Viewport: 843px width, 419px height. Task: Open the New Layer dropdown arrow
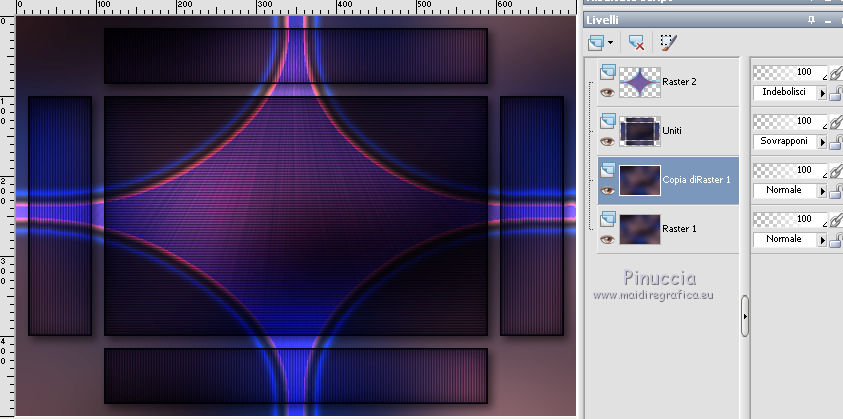click(610, 42)
